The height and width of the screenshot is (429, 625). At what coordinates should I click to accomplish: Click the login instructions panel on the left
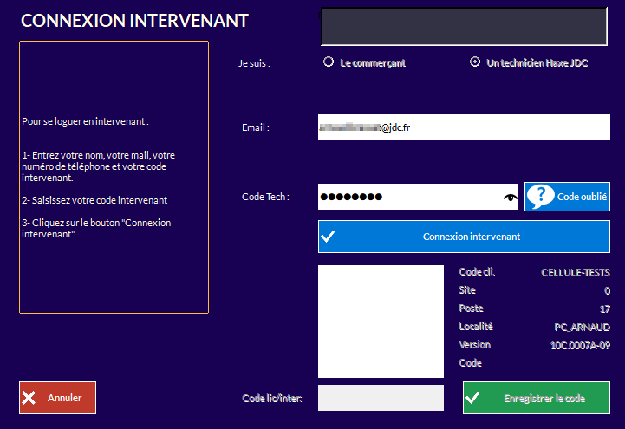(113, 177)
